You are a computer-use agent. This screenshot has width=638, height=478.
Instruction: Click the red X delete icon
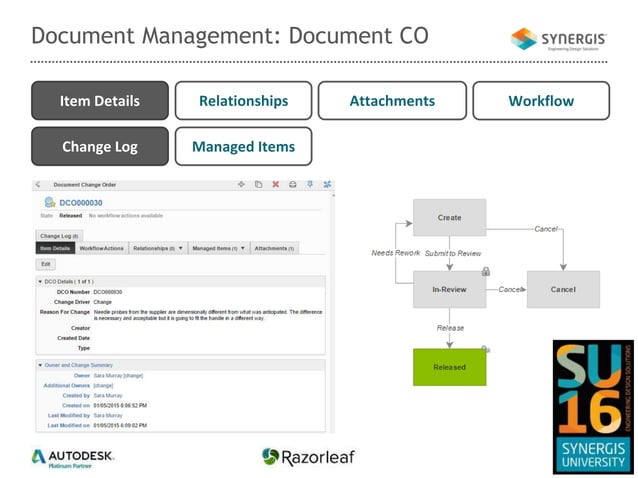pos(275,184)
